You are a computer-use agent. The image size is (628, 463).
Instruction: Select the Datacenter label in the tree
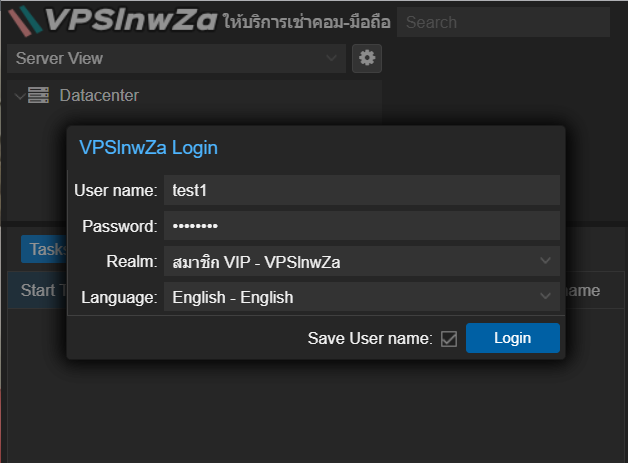point(98,96)
